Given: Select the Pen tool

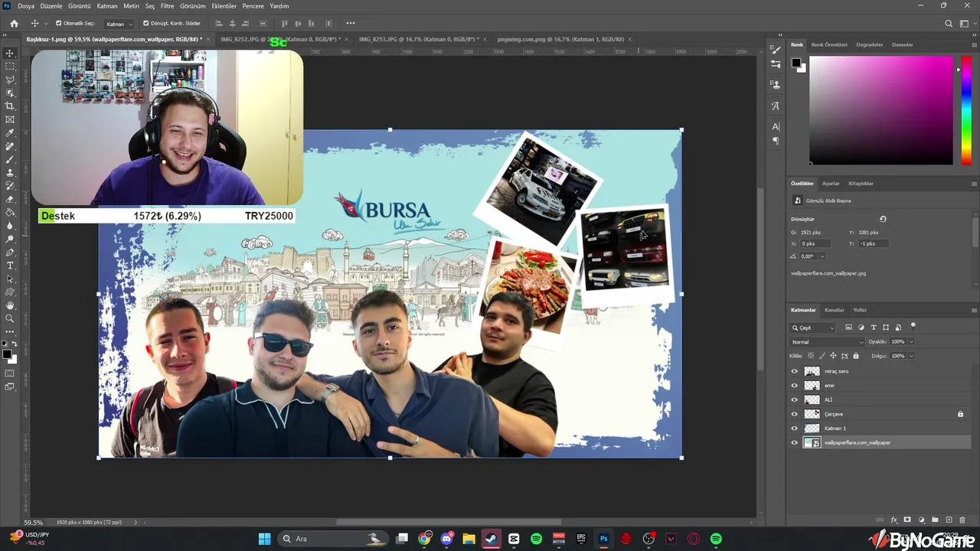Looking at the screenshot, I should [10, 253].
